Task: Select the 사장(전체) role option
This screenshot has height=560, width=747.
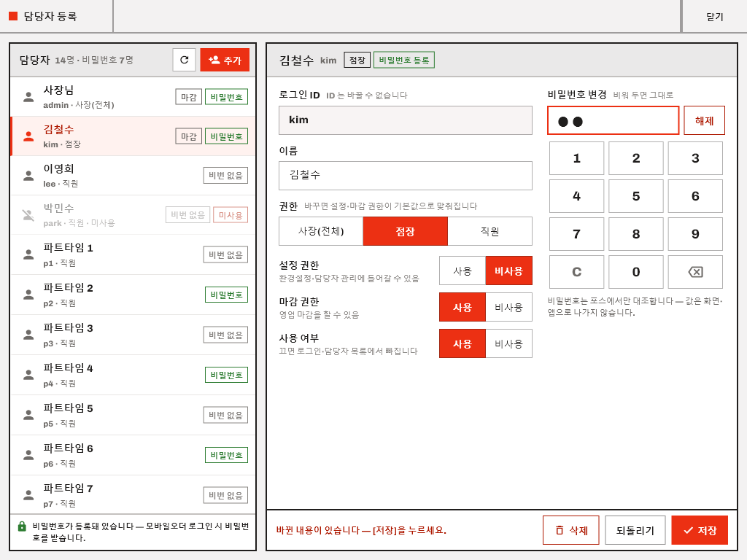Action: click(x=321, y=231)
